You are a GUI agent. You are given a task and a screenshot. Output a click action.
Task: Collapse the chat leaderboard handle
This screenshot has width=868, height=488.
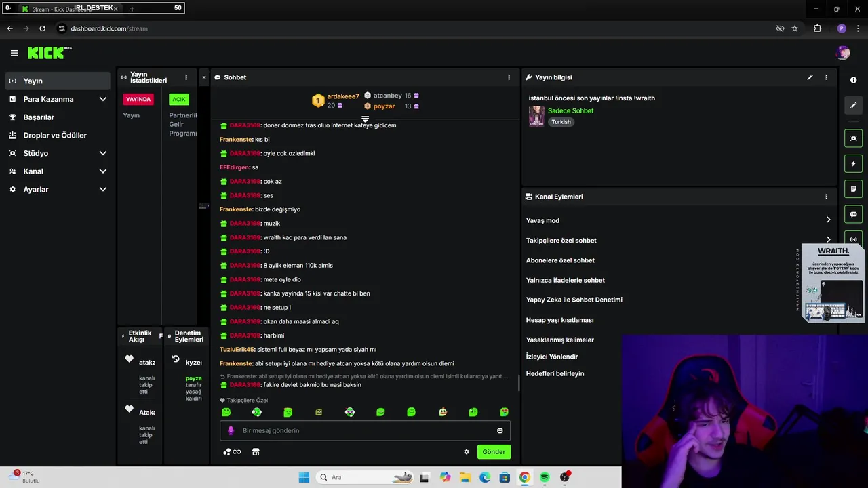click(x=365, y=119)
